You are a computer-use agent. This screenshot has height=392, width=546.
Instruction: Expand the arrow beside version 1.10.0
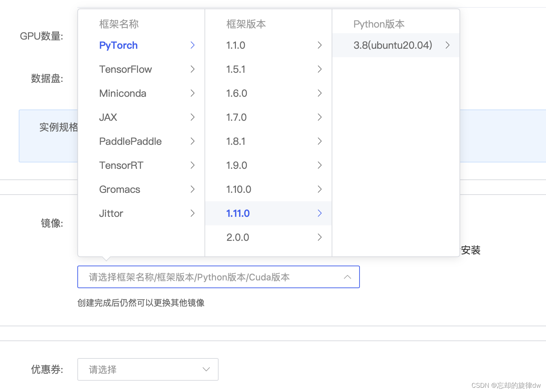(320, 189)
